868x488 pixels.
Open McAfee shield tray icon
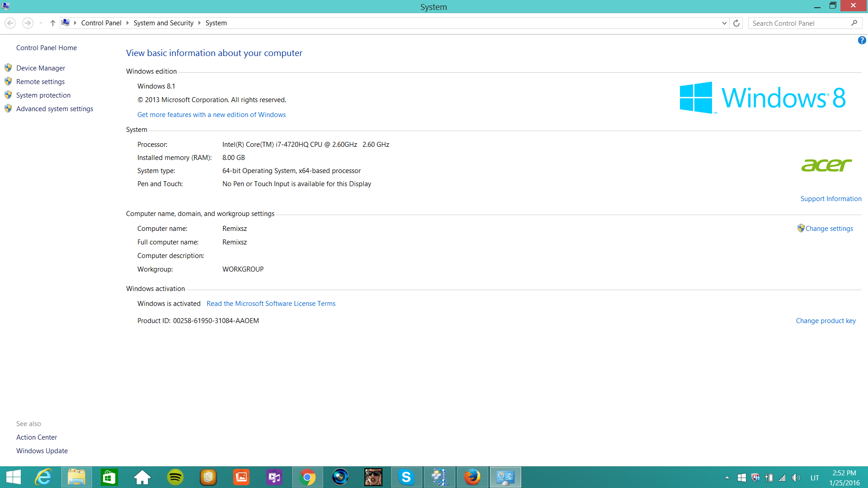pyautogui.click(x=755, y=478)
